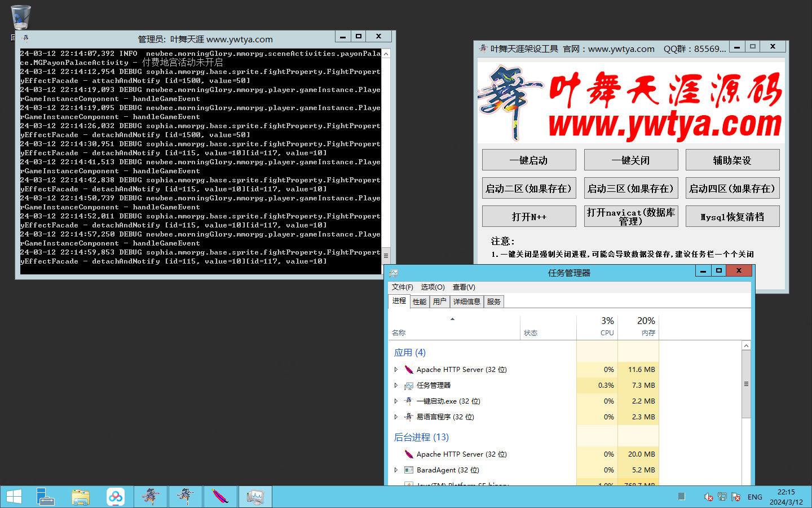The width and height of the screenshot is (812, 508).
Task: Open Server Manager from taskbar
Action: 45,497
